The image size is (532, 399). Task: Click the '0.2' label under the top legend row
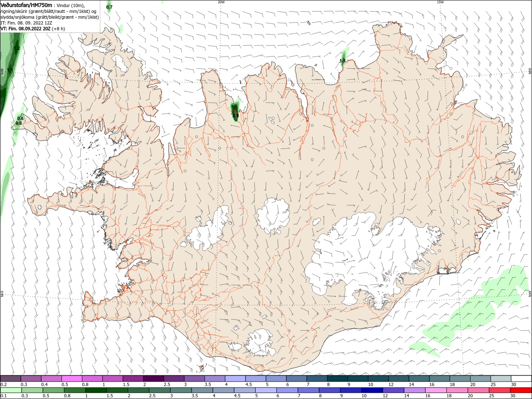coord(4,384)
